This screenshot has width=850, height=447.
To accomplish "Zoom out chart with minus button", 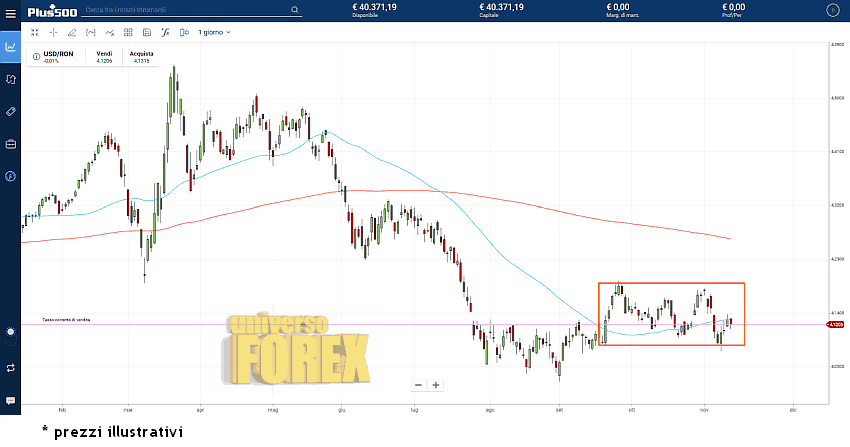I will 418,385.
